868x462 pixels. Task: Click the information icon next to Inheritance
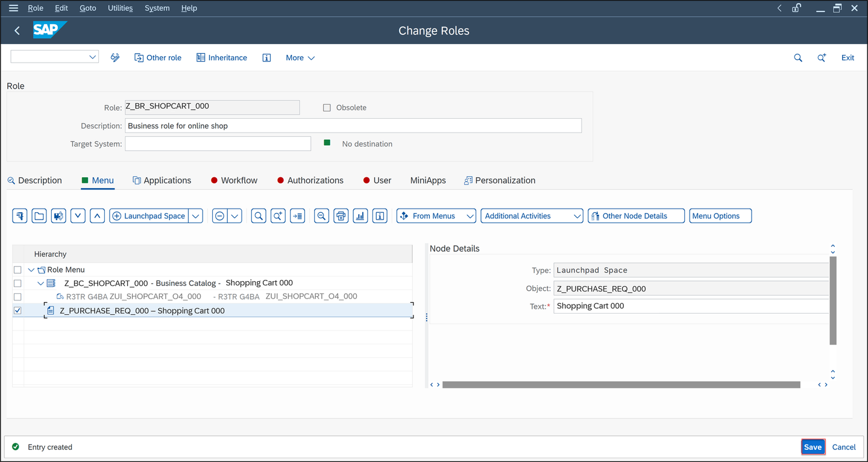tap(266, 58)
